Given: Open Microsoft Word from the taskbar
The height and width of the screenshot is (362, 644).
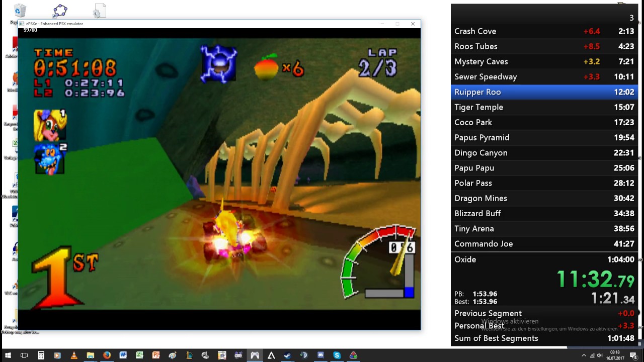Looking at the screenshot, I should (x=123, y=355).
